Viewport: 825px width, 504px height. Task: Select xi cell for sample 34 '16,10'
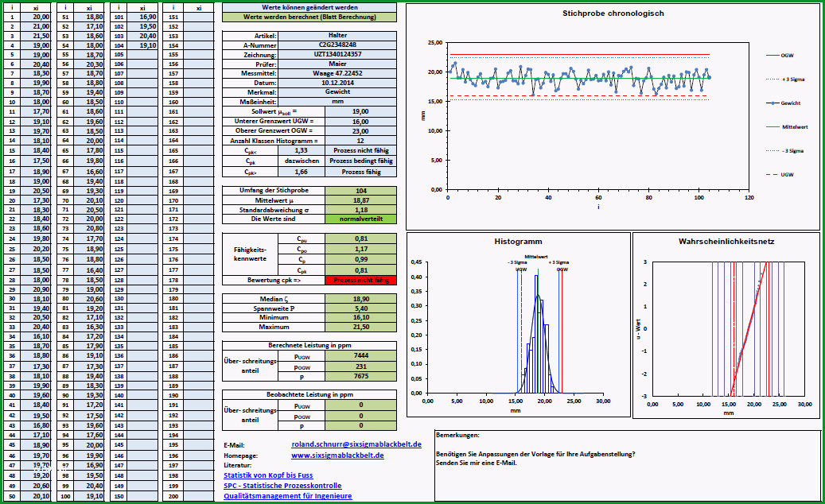[x=37, y=336]
